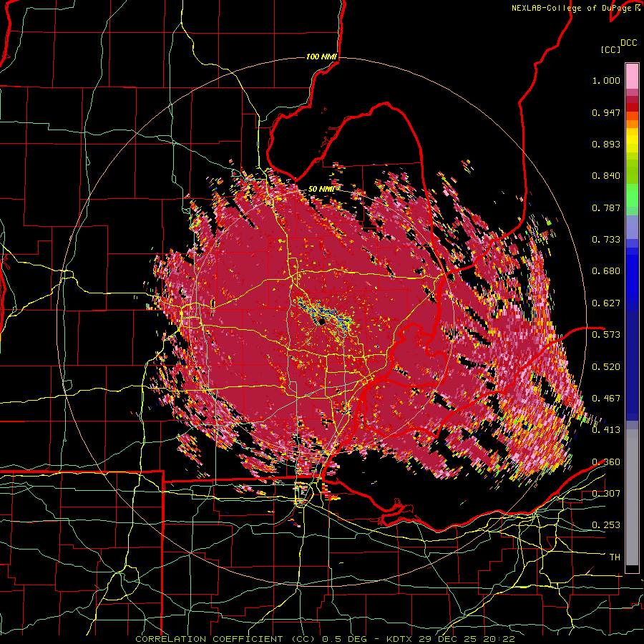Click the 0.893 scale value
644x644 pixels.
(606, 144)
